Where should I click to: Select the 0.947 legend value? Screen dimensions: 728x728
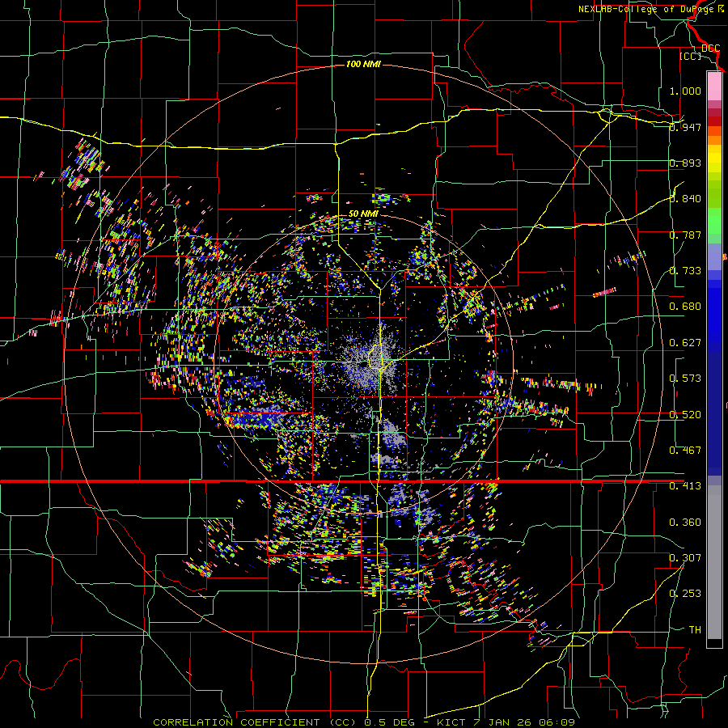(x=685, y=127)
